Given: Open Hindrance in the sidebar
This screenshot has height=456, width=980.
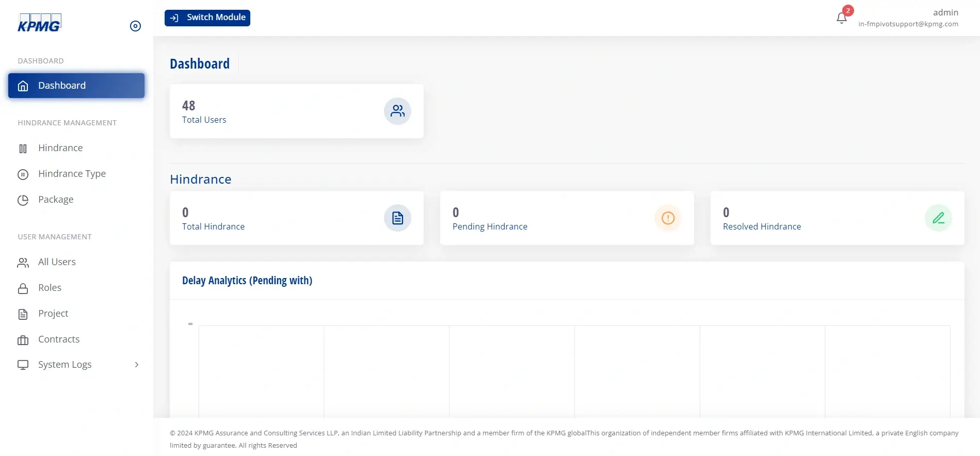Looking at the screenshot, I should tap(60, 148).
